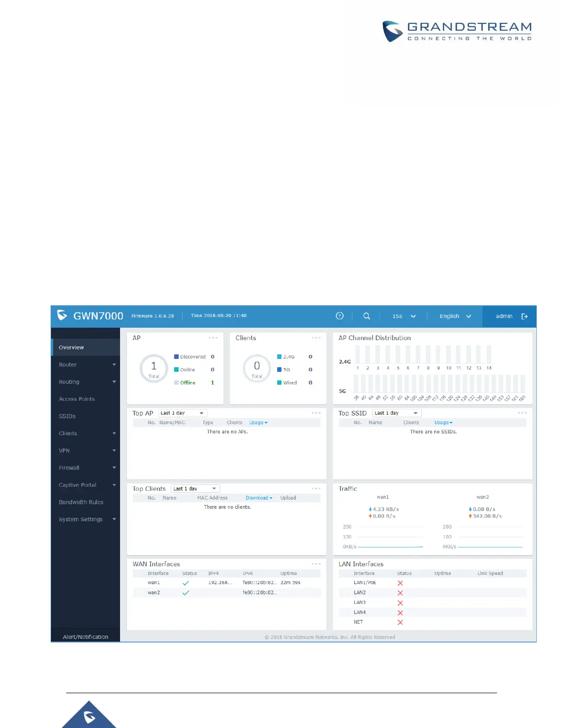Click the Upload column header
Viewport: 563px width, 728px height.
[288, 498]
